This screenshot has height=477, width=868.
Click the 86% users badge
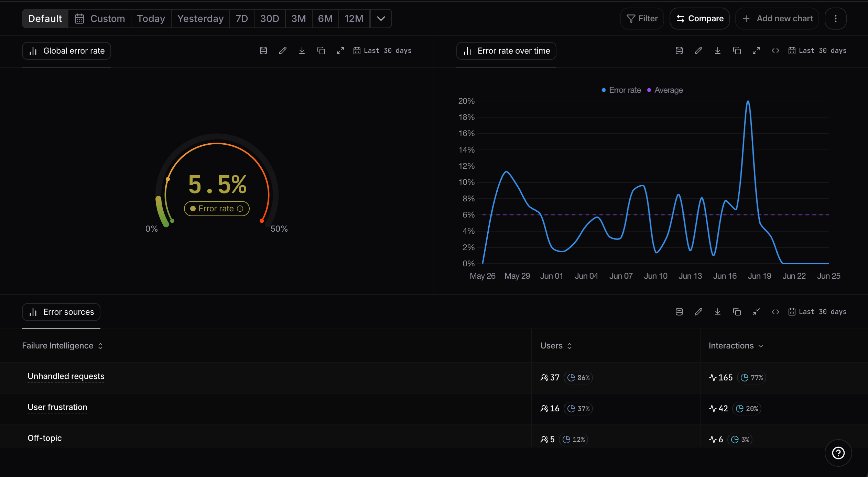click(x=578, y=378)
